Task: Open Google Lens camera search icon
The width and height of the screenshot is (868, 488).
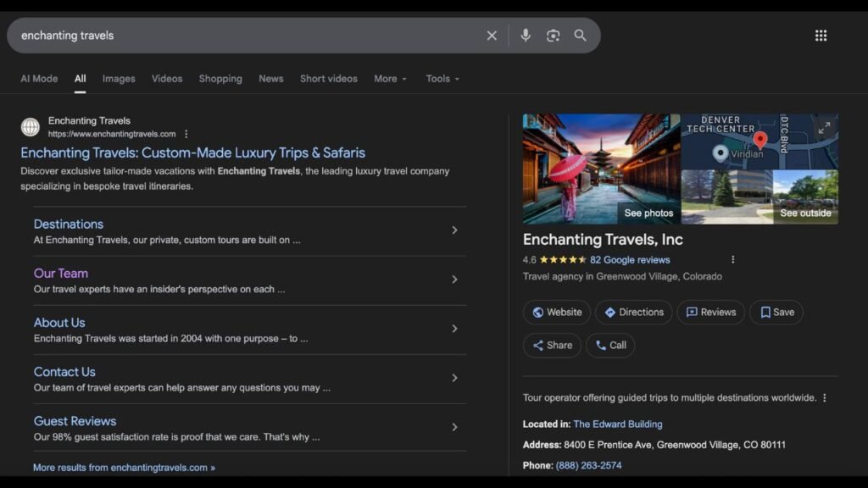Action: point(553,35)
